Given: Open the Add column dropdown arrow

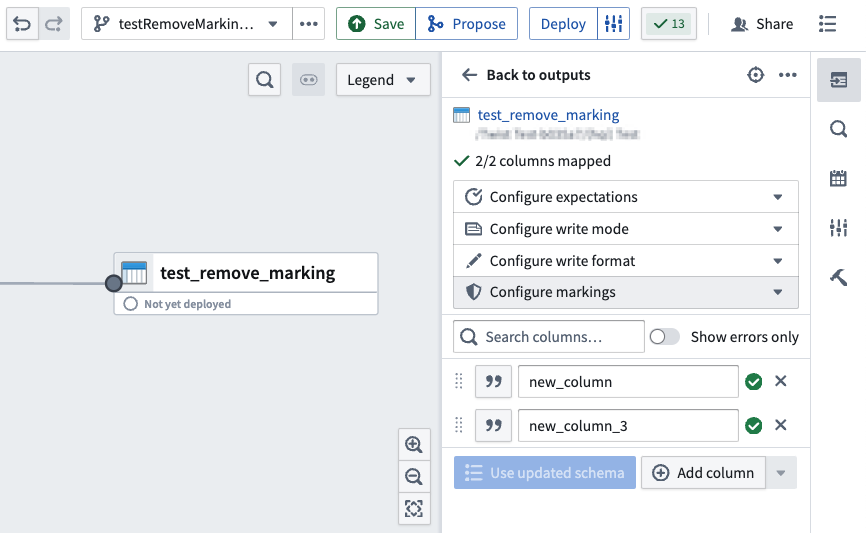Looking at the screenshot, I should (x=781, y=473).
